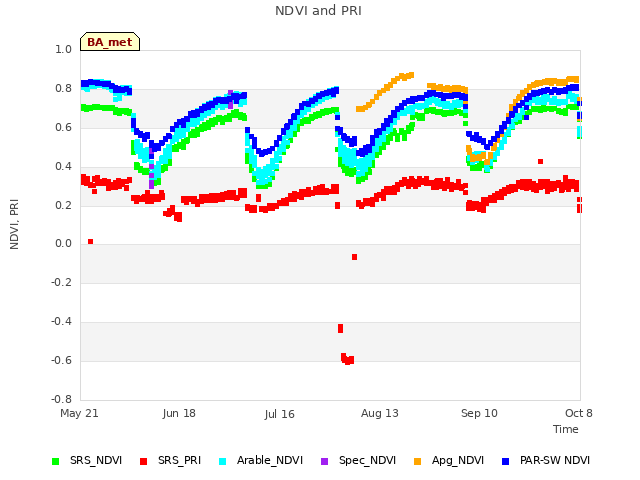
Task: Click the Jul 16 date tick label
Action: 280,414
